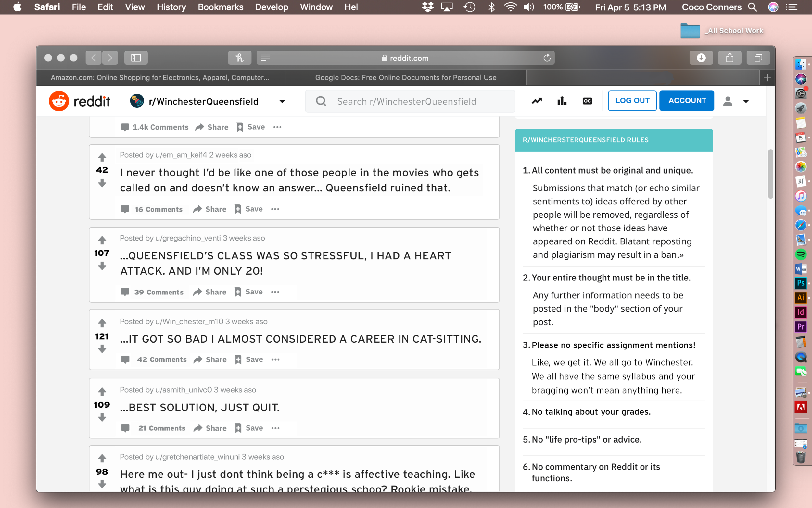The height and width of the screenshot is (508, 812).
Task: Open Spotlight search in the menu bar
Action: 752,7
